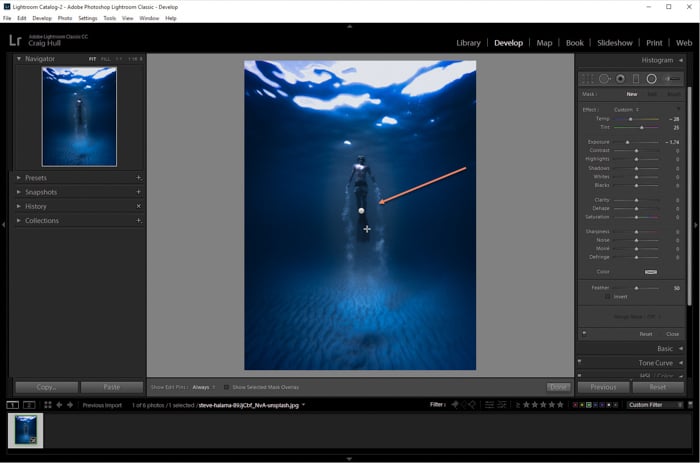Open Show Edit Pins Always dropdown

tap(204, 387)
